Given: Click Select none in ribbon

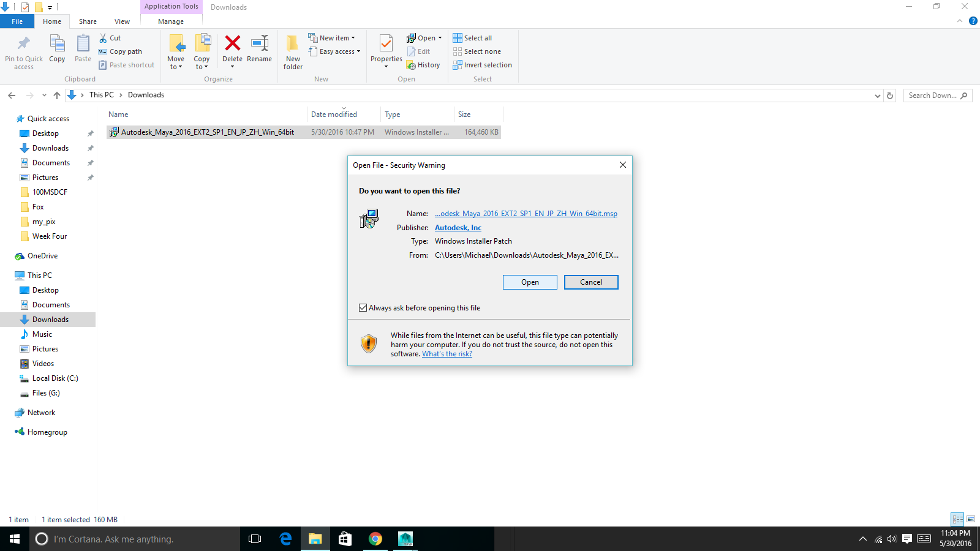Looking at the screenshot, I should [x=477, y=51].
